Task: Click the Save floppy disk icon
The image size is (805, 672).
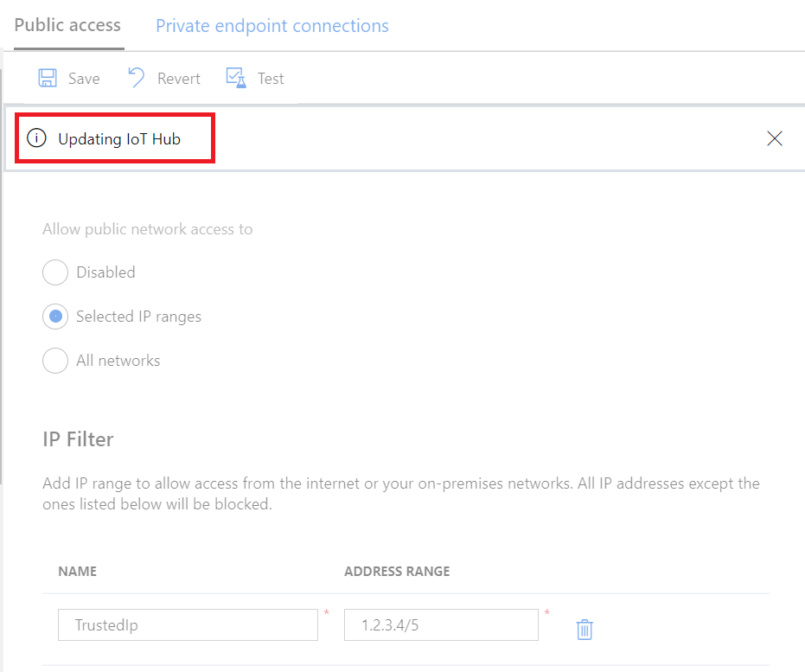Action: [x=48, y=78]
